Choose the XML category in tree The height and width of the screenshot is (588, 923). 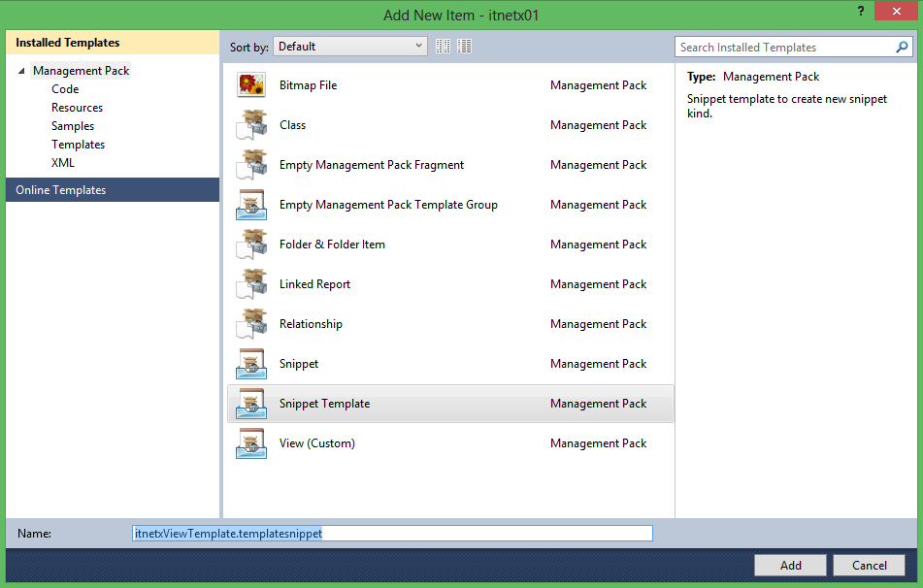click(x=63, y=163)
